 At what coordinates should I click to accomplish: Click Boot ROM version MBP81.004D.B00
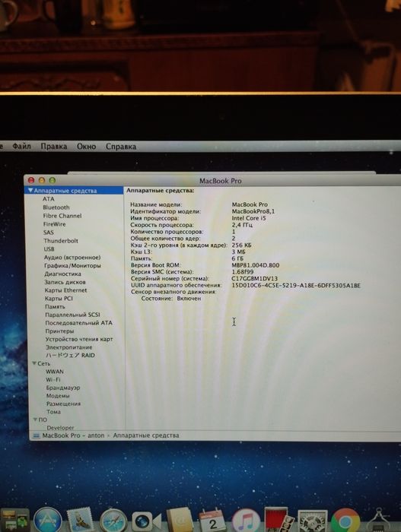pos(256,265)
